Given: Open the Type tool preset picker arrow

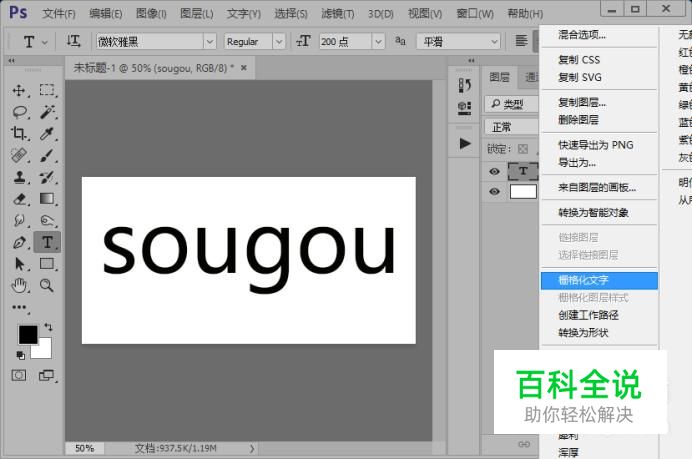Looking at the screenshot, I should [45, 42].
